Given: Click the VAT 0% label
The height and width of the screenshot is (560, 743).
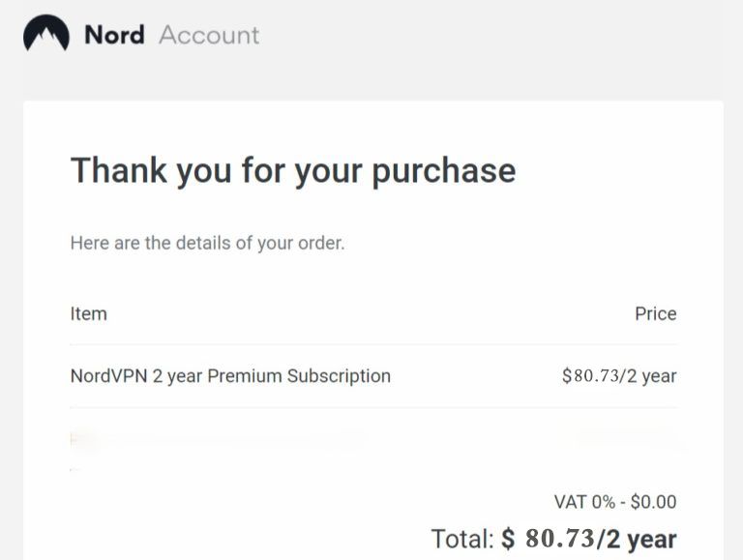Looking at the screenshot, I should [x=583, y=502].
